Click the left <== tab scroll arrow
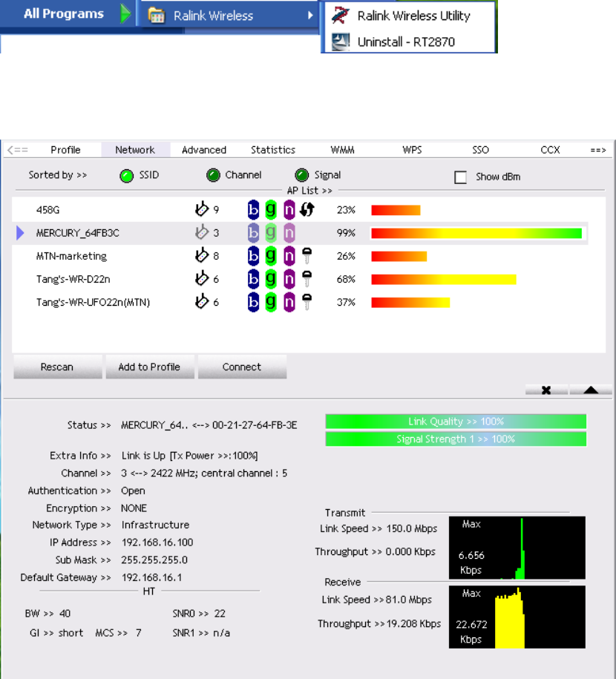 (x=18, y=150)
